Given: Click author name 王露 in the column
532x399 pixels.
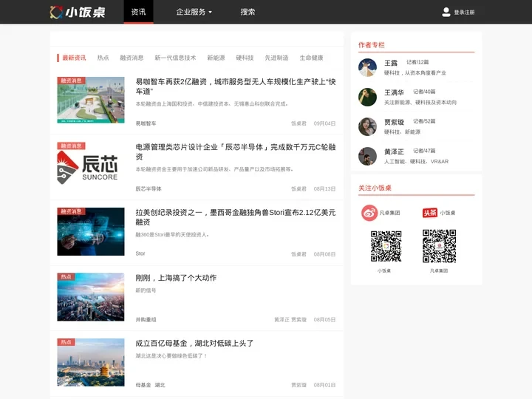Looking at the screenshot, I should coord(391,63).
